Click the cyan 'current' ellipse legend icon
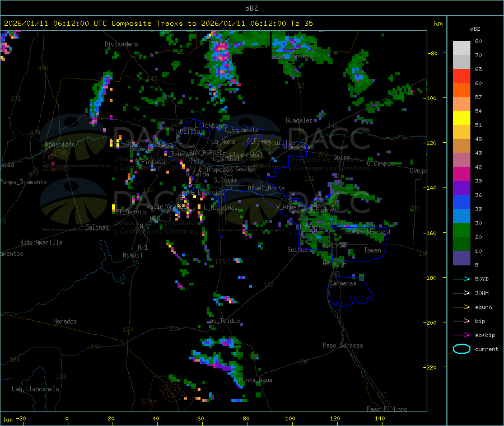 [461, 349]
